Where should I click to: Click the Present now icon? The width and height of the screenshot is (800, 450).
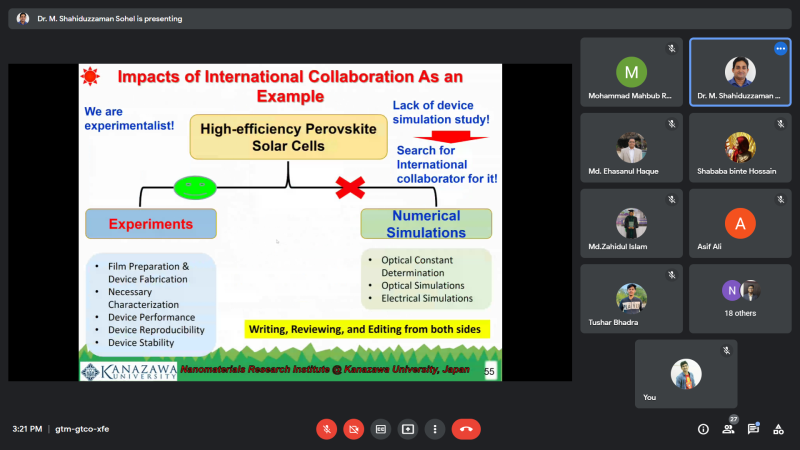(x=408, y=429)
